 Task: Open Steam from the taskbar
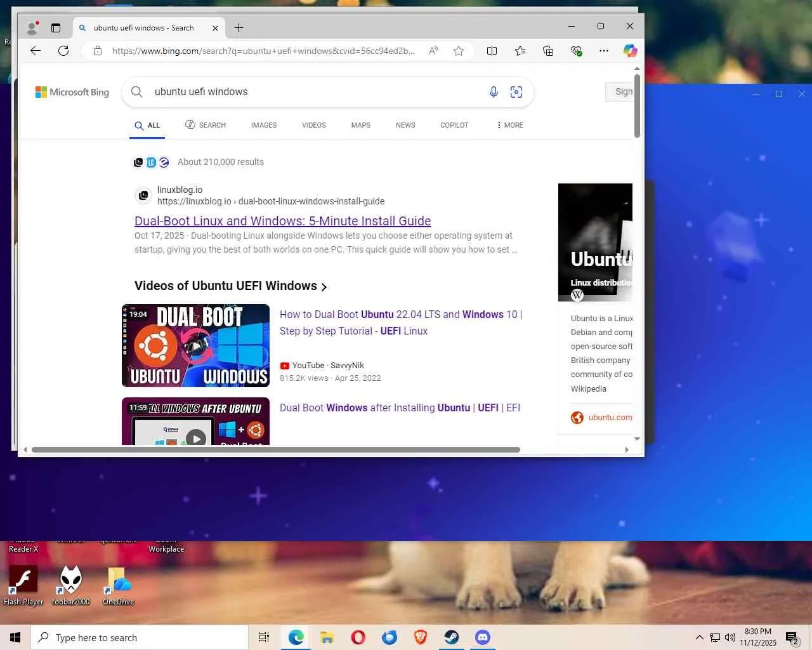[x=452, y=637]
